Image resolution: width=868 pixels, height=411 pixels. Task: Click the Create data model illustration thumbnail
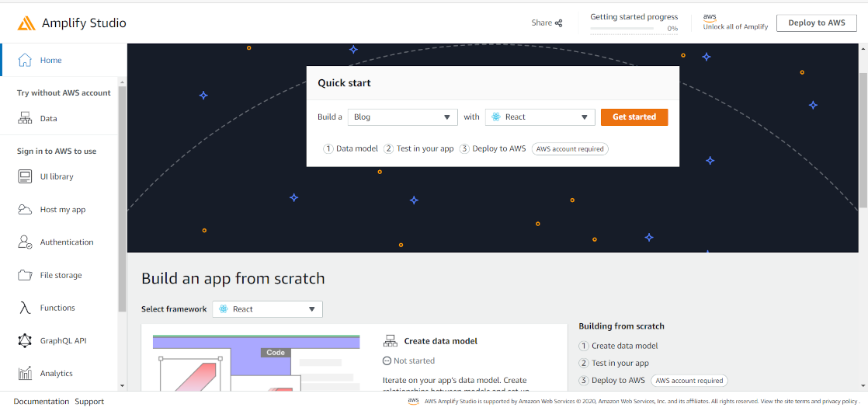pos(256,363)
